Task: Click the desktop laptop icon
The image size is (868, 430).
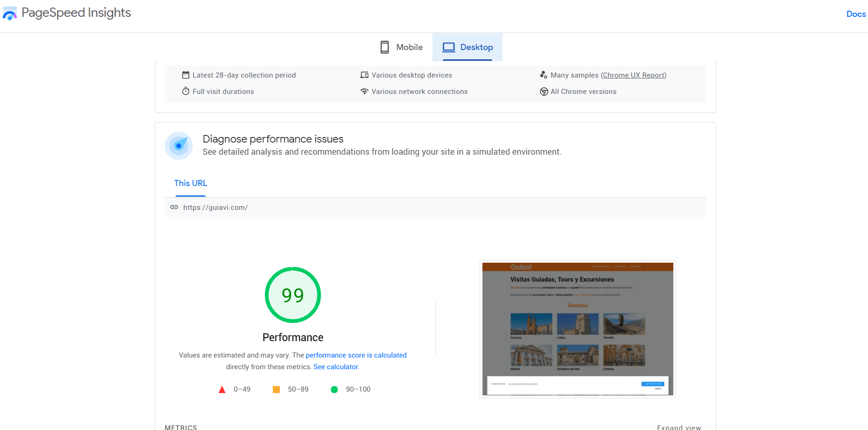Action: point(449,47)
